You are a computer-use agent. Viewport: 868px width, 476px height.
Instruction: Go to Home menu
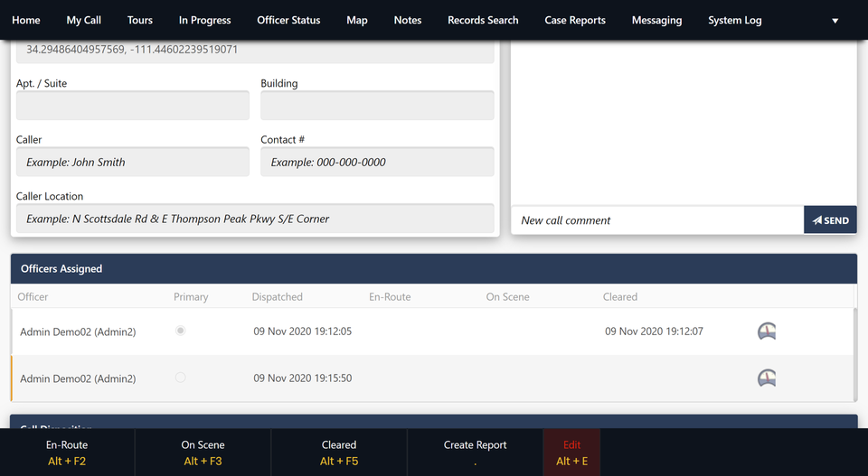coord(26,20)
